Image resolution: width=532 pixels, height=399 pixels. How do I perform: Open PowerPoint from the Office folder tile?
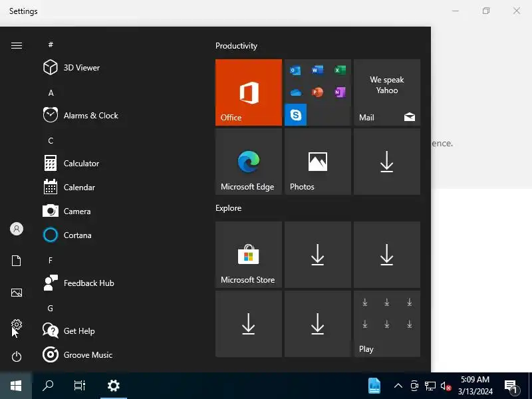tap(318, 92)
